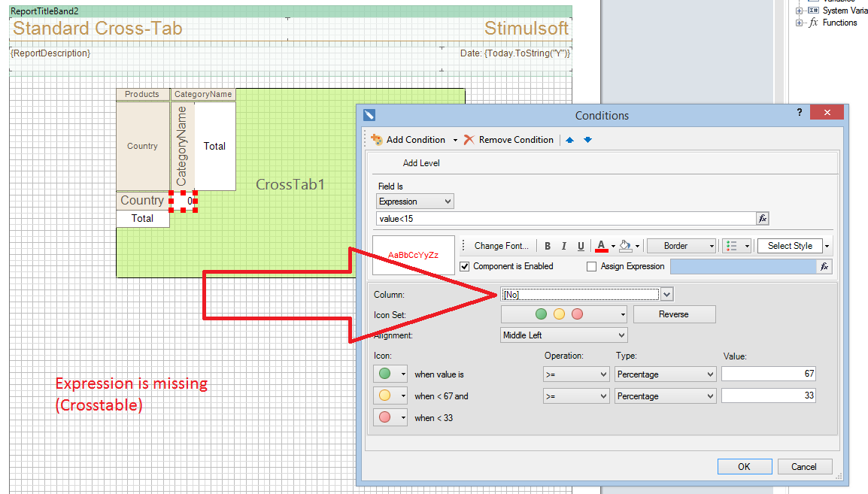The image size is (868, 494).
Task: Open yellow icon dropdown arrow
Action: click(x=403, y=396)
